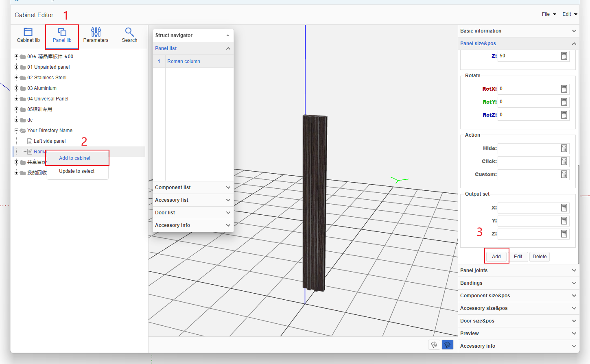Open calculator icon for RotX field
Viewport: 590px width, 364px height.
564,89
